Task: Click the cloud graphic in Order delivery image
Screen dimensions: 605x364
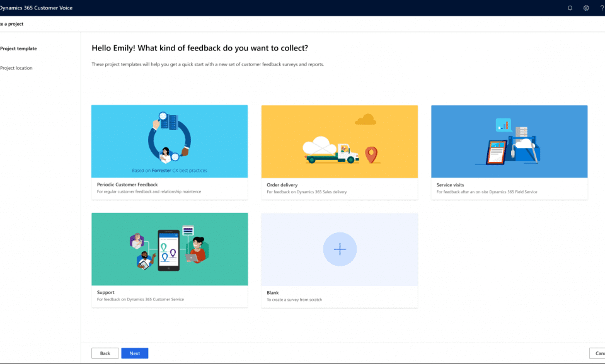Action: [365, 119]
